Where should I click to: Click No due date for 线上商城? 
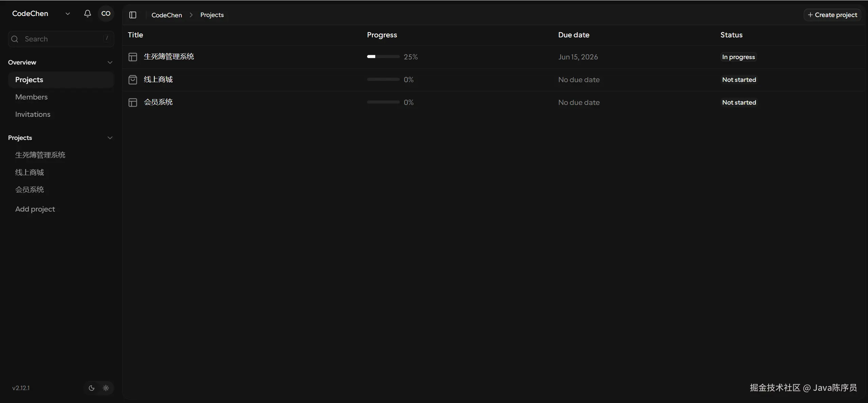point(579,80)
